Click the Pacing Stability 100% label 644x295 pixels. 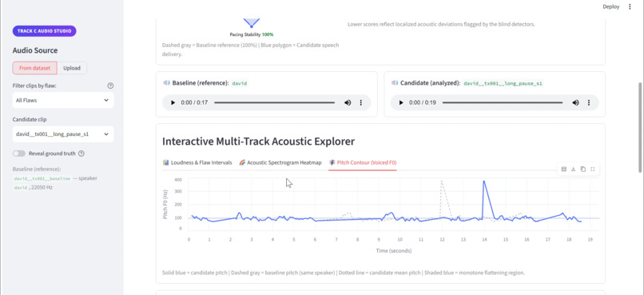point(252,34)
